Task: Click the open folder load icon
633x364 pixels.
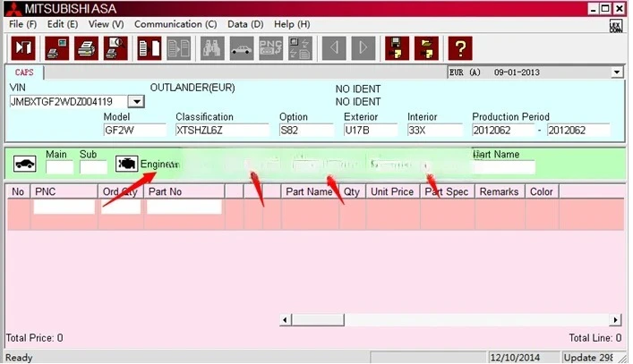Action: (x=426, y=48)
